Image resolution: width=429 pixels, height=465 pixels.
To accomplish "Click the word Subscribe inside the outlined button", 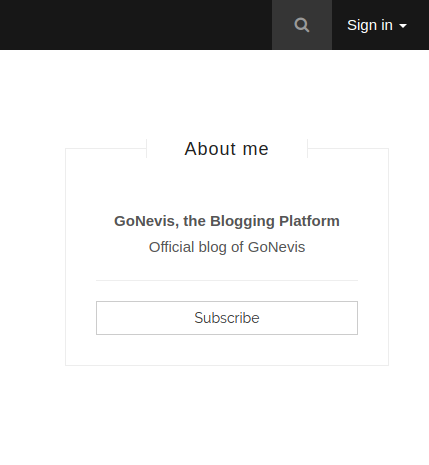I will [227, 318].
